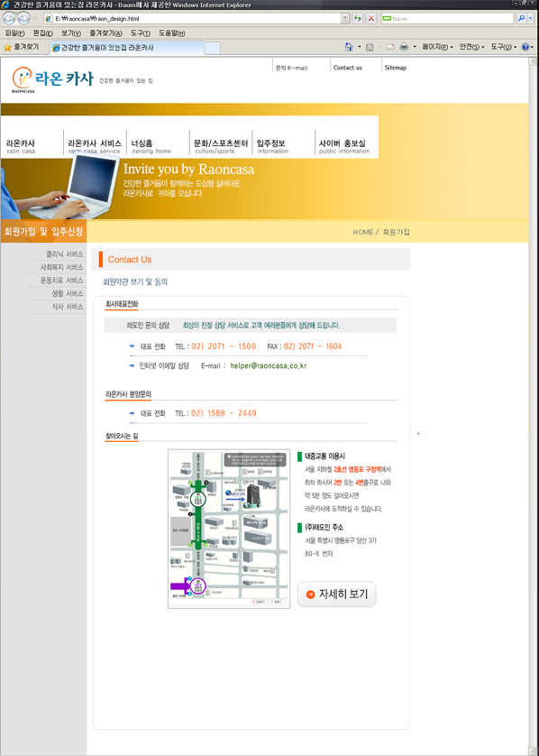
Task: Click the browser Back arrow button
Action: point(9,19)
